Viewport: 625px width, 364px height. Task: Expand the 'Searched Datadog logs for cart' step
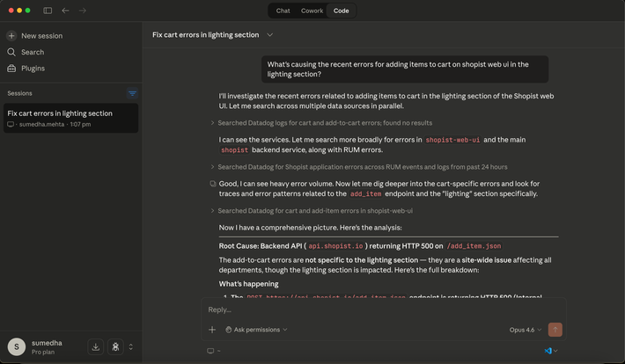tap(212, 123)
